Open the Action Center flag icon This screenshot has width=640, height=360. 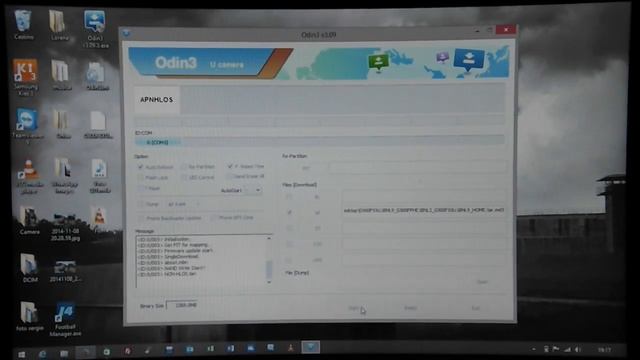point(556,349)
